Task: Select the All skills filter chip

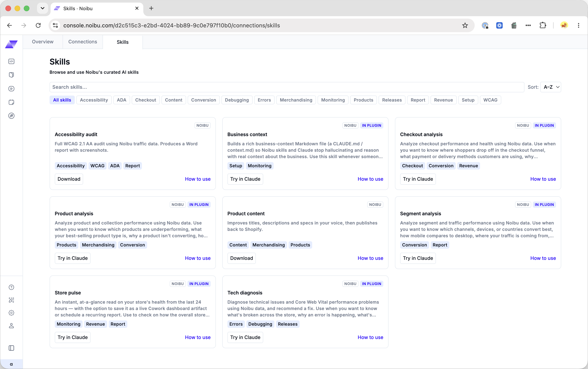Action: coord(62,100)
